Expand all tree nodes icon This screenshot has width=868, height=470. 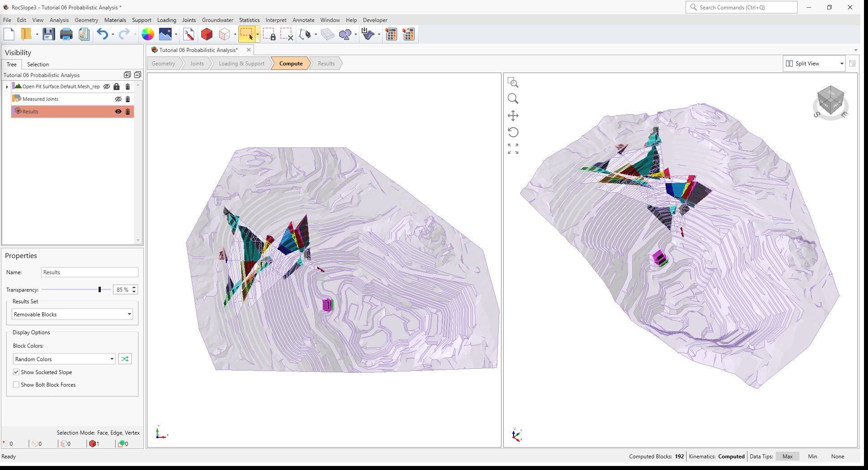(127, 75)
